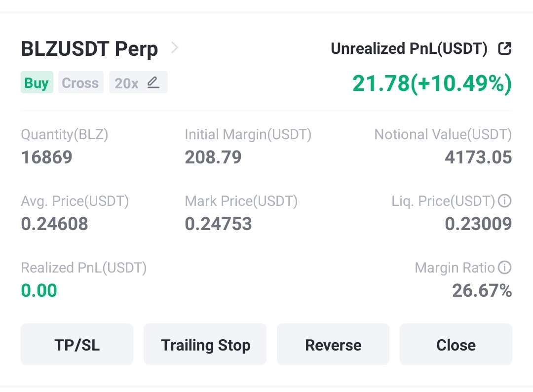
Task: Tap the leverage edit pencil icon
Action: point(153,82)
